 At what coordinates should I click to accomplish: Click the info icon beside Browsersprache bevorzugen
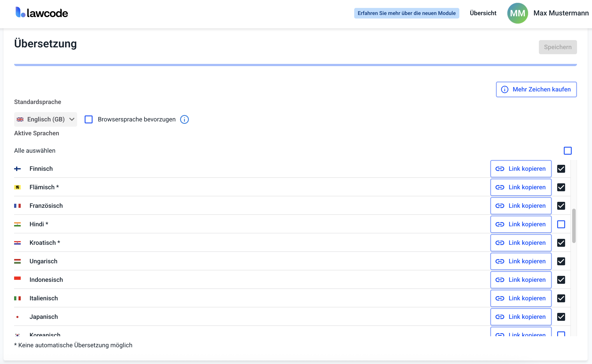click(x=184, y=119)
